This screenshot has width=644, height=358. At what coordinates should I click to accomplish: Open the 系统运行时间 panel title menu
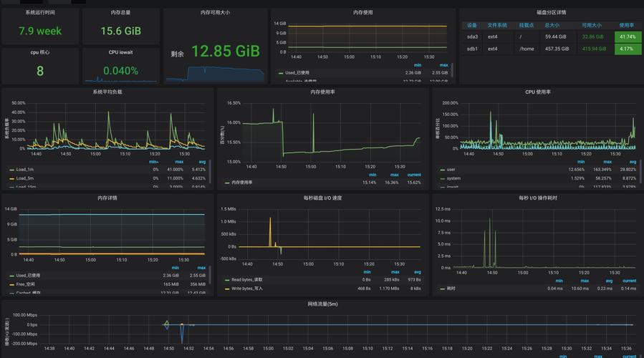(x=40, y=13)
